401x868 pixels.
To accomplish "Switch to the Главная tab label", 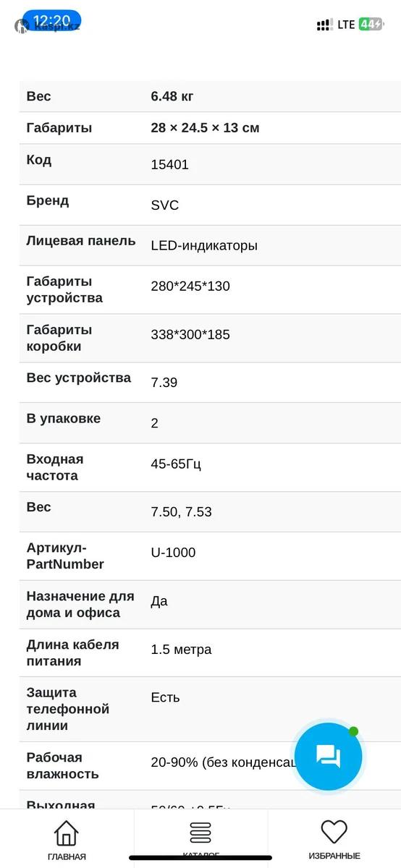I will pyautogui.click(x=67, y=856).
